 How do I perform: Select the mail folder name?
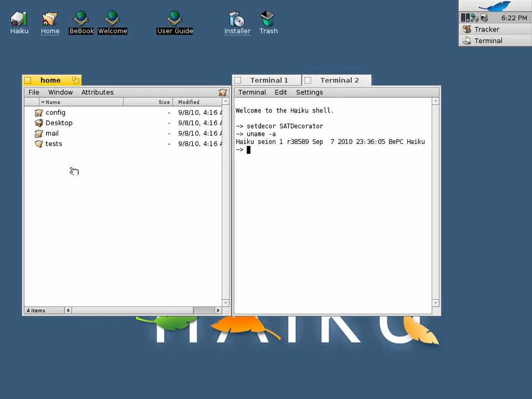(x=52, y=134)
